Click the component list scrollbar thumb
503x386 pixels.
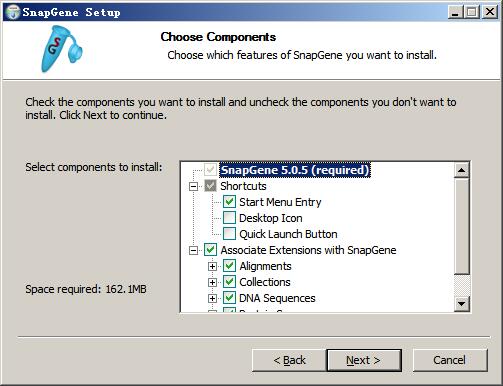pyautogui.click(x=462, y=225)
